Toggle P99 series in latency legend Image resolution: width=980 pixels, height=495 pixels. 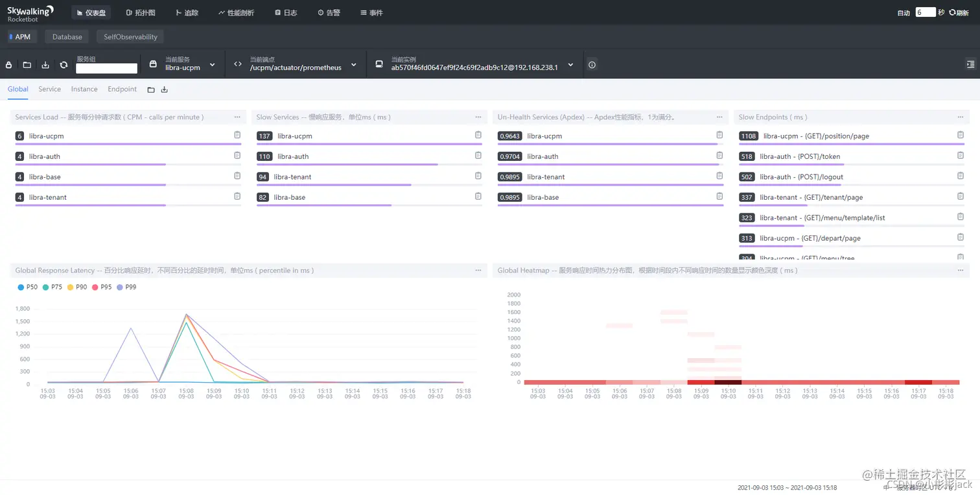[x=126, y=287]
